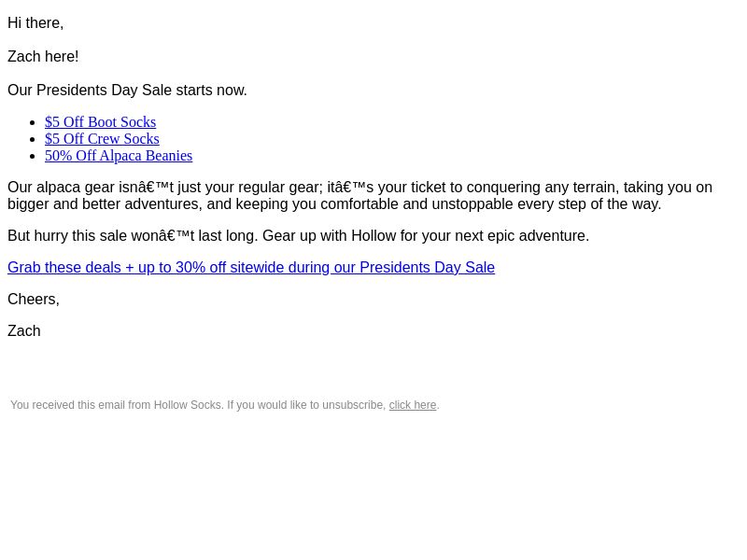Open the $5 Off Crew Socks link

[102, 138]
